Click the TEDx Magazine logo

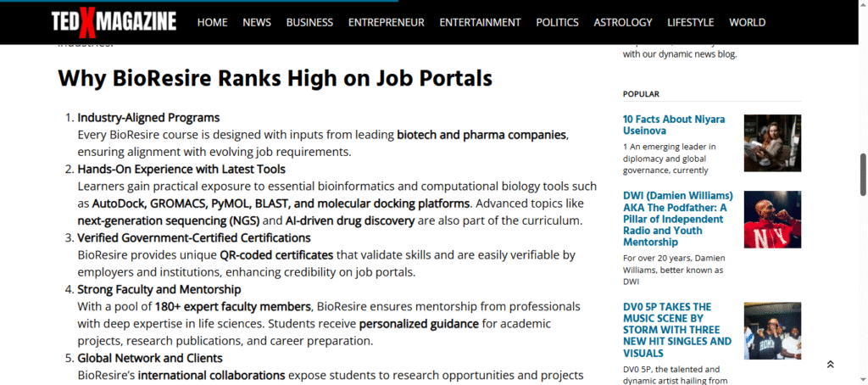[x=114, y=22]
